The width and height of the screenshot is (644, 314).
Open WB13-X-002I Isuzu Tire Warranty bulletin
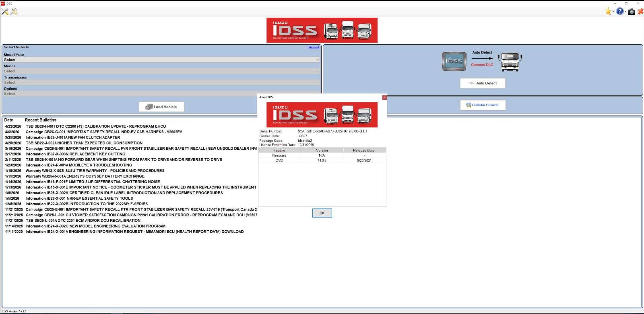(95, 171)
